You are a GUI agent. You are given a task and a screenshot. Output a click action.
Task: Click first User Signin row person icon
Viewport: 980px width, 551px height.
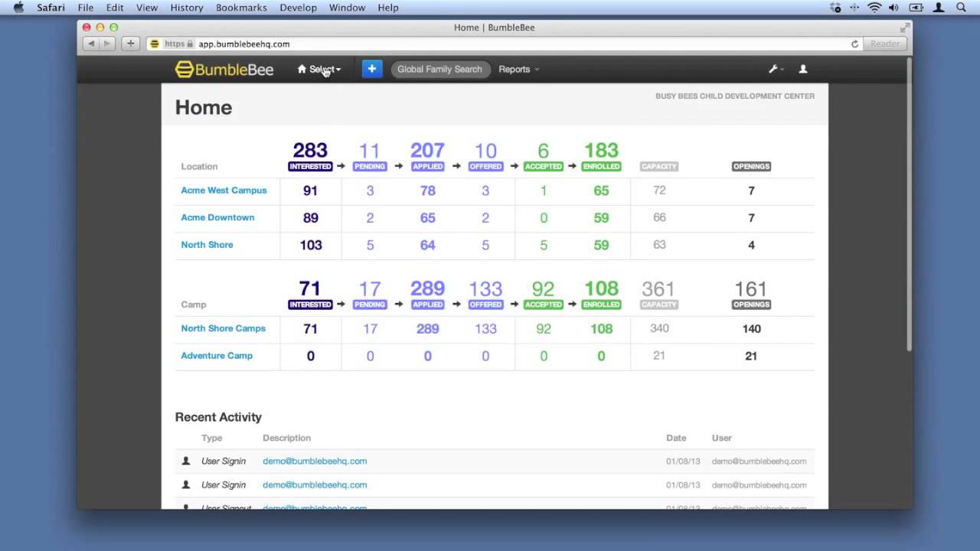[185, 461]
